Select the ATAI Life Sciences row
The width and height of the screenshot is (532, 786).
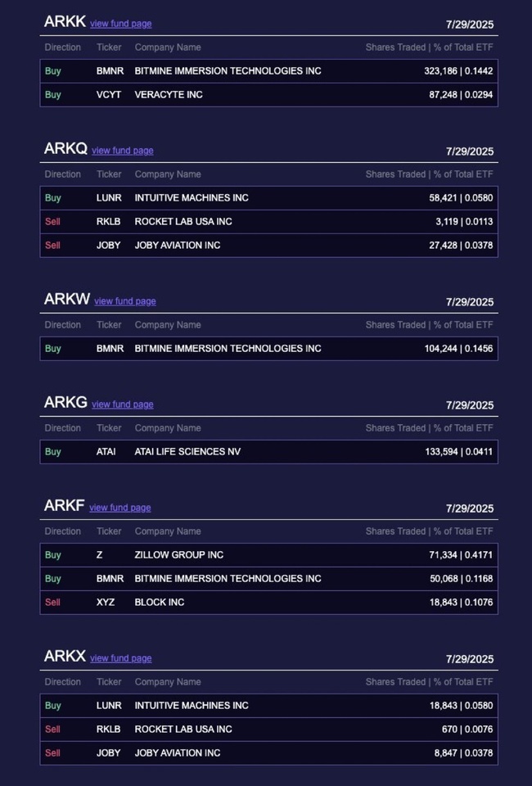[269, 452]
